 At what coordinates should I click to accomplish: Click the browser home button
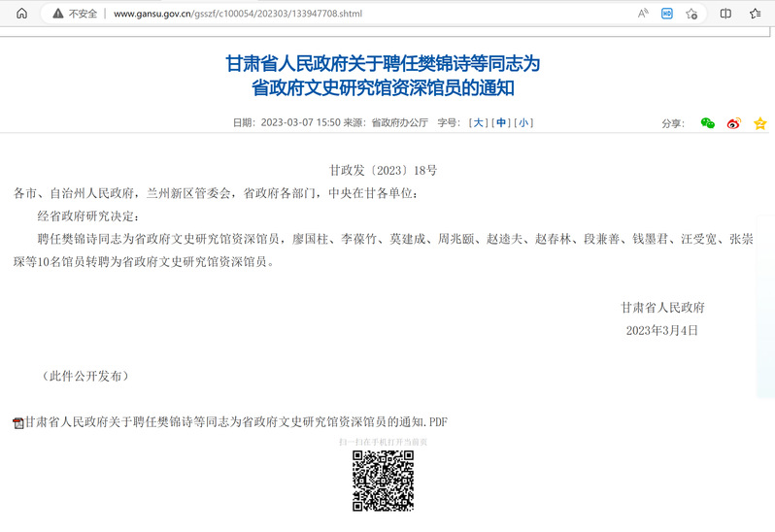21,14
